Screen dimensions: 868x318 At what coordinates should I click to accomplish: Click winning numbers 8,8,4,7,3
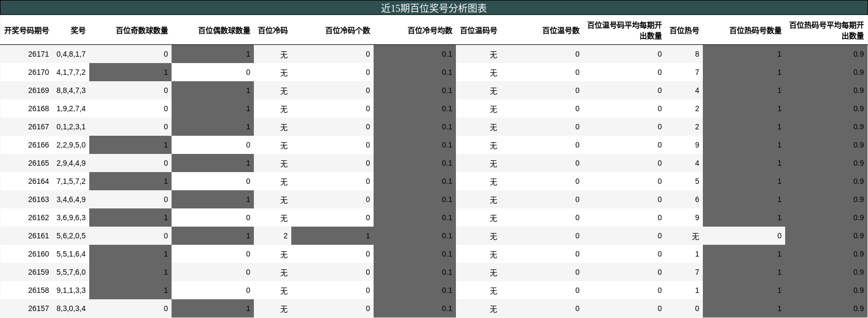71,90
